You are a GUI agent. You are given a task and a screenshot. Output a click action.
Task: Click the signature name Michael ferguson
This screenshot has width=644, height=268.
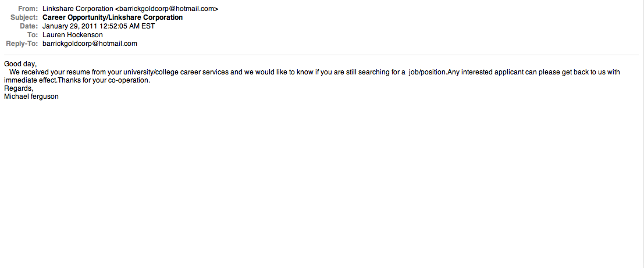pyautogui.click(x=31, y=97)
